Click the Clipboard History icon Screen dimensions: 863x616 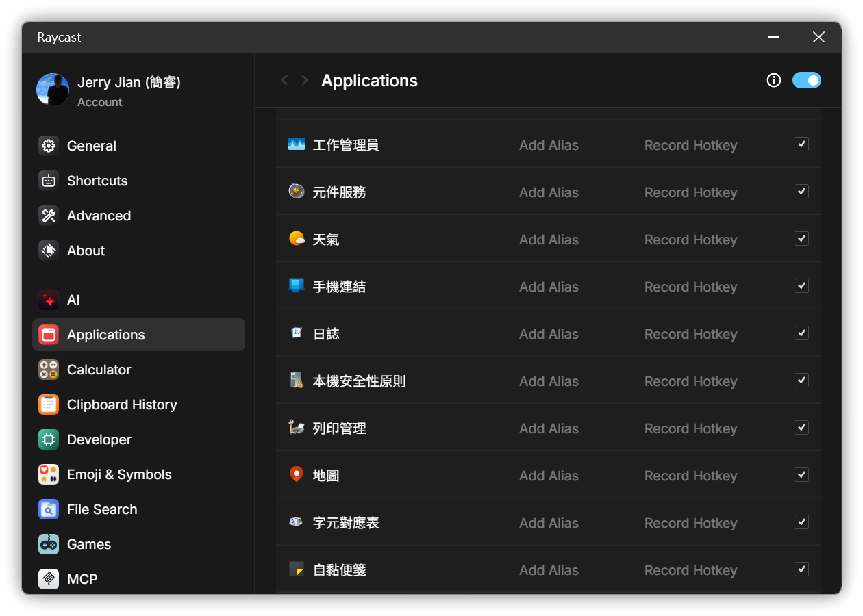tap(49, 405)
